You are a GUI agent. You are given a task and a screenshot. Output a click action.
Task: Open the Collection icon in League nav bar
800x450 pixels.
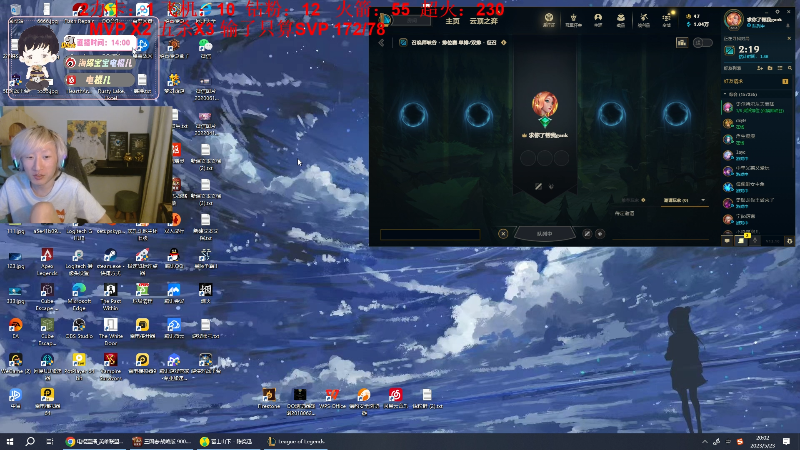coord(620,20)
